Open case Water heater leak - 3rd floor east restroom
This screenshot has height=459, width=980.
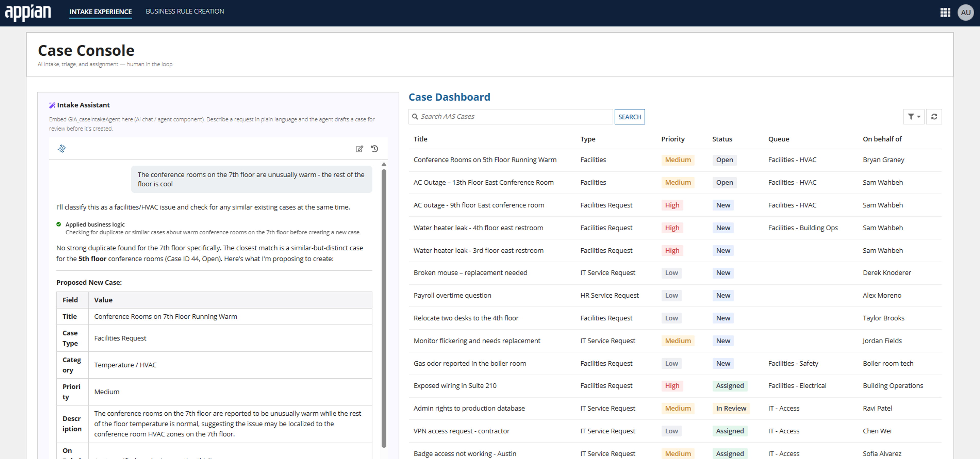478,250
